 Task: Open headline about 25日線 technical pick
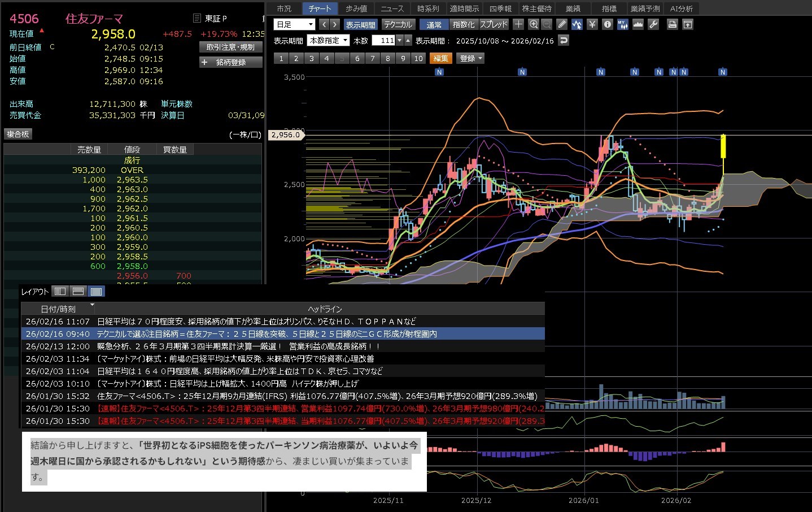(267, 334)
